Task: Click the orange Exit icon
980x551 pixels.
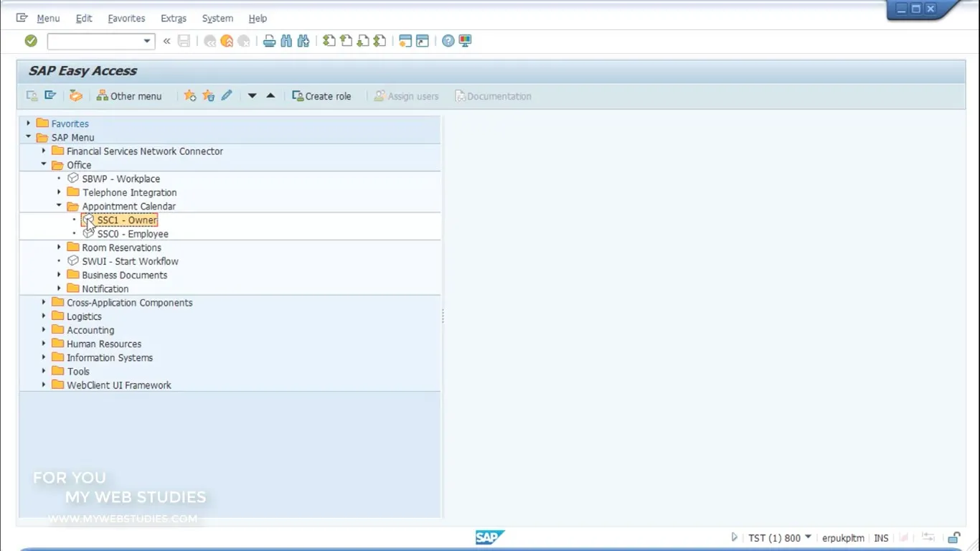Action: point(227,41)
